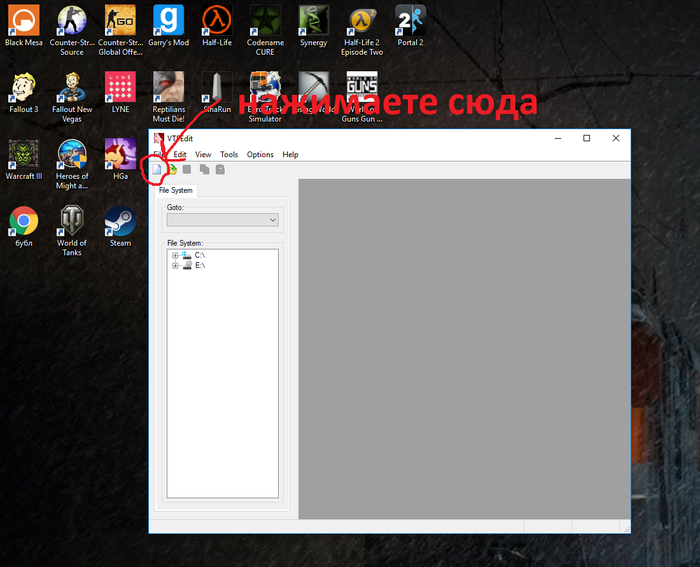Screen dimensions: 700x567
Task: Select the Portal 2 desktop shortcut
Action: [x=411, y=22]
